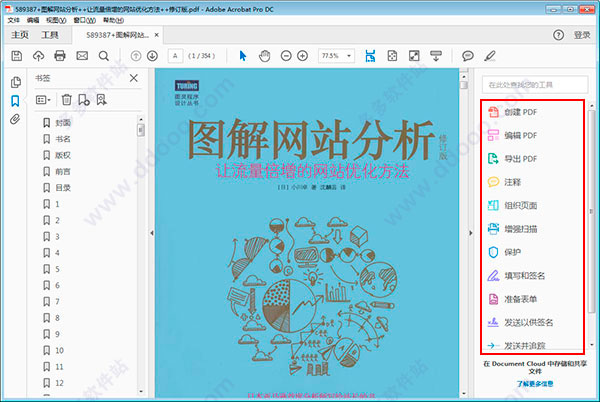Add a comment with speech bubble icon
Image resolution: width=600 pixels, height=402 pixels.
(x=468, y=56)
